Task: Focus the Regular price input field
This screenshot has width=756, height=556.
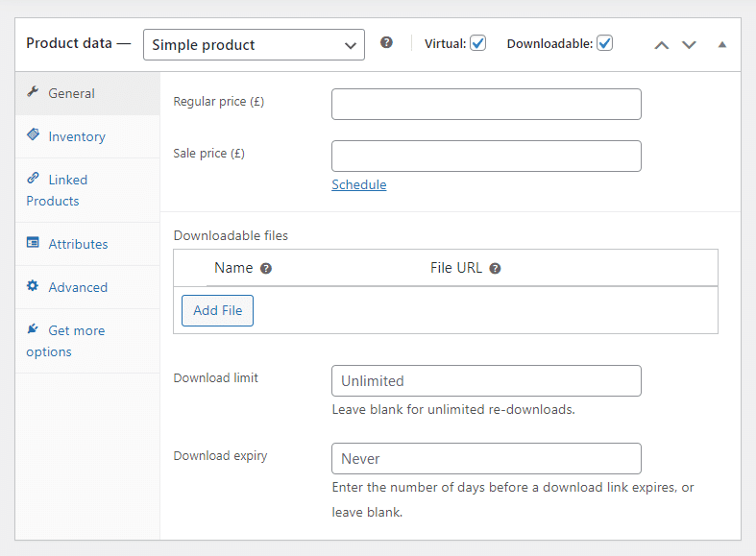Action: tap(486, 104)
